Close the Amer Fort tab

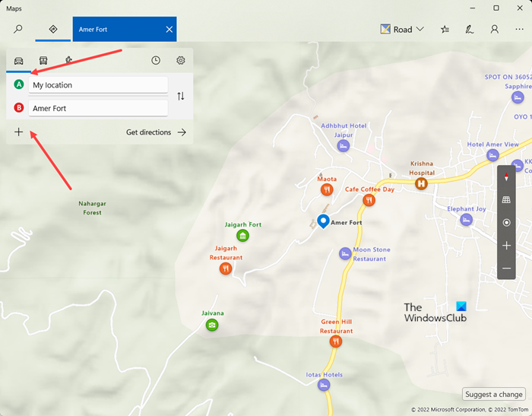[x=169, y=30]
